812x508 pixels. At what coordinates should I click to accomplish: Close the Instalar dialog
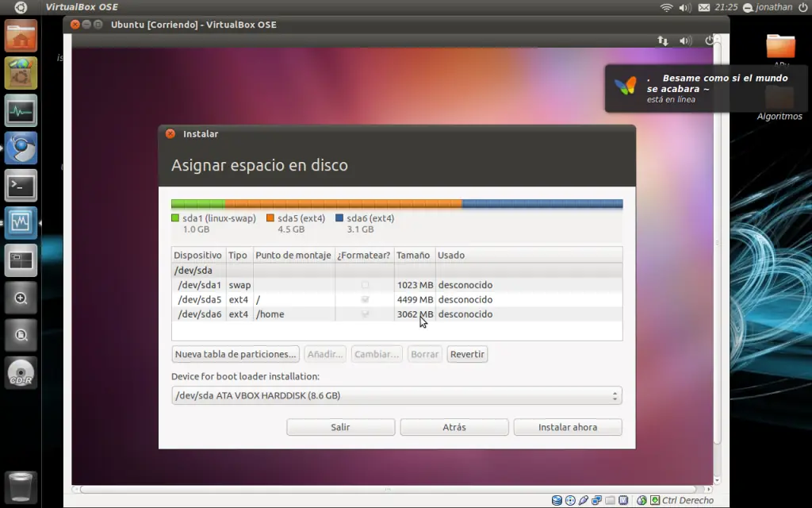pos(170,133)
